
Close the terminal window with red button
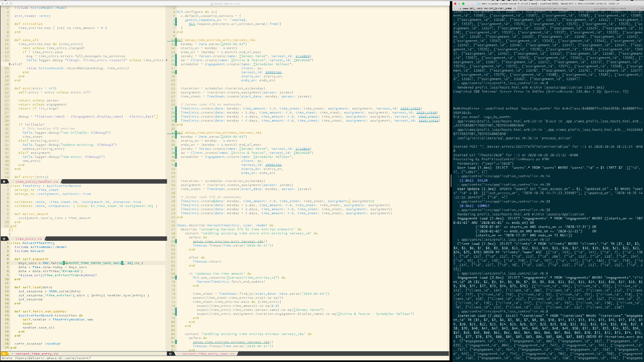(x=455, y=4)
